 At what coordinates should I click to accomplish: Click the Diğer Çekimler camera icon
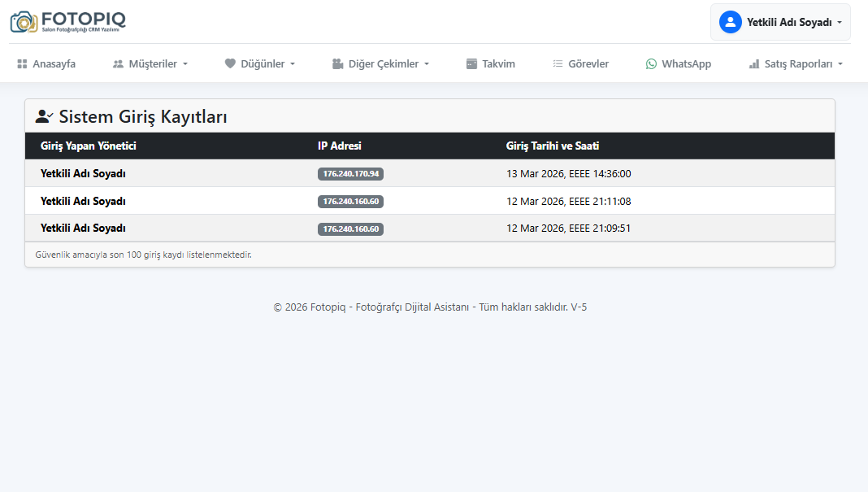(337, 63)
